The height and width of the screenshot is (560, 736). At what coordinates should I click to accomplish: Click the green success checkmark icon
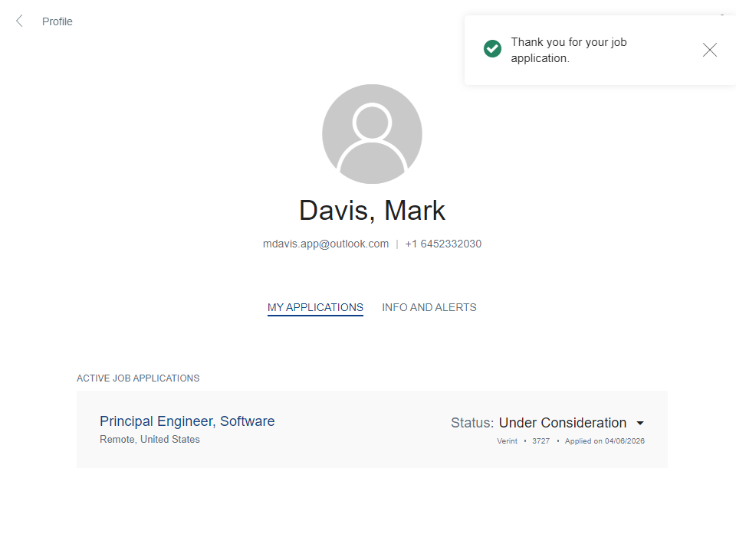pyautogui.click(x=492, y=49)
